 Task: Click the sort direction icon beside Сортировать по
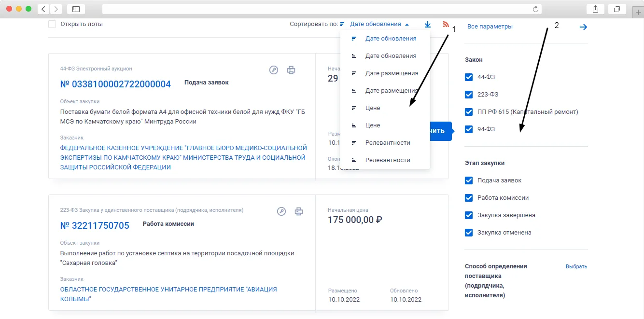pyautogui.click(x=342, y=24)
